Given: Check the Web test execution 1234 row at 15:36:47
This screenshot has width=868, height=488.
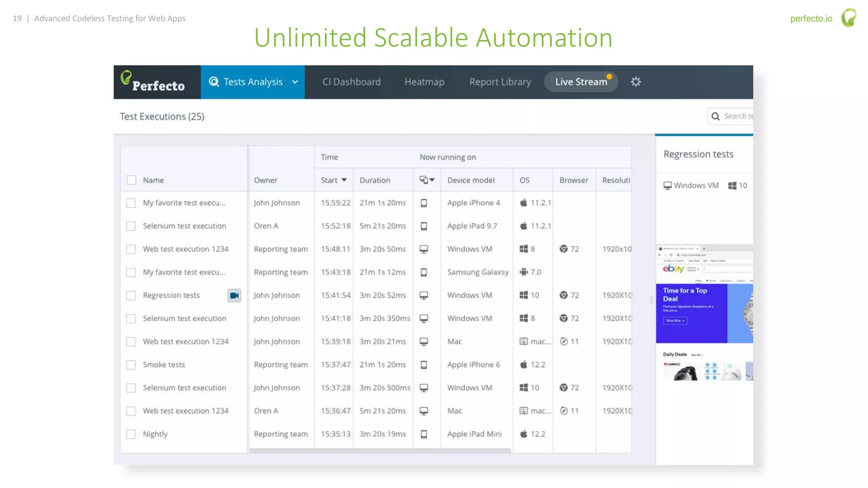Looking at the screenshot, I should 131,411.
